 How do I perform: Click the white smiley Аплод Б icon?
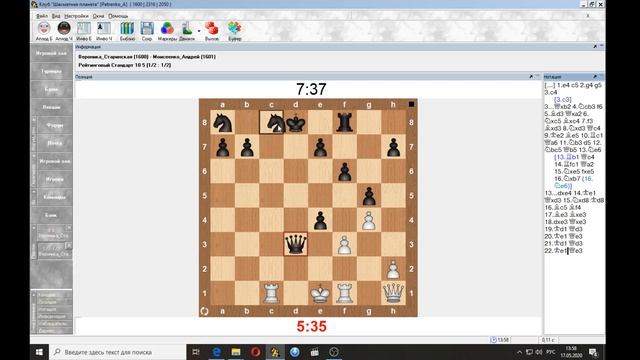tap(44, 31)
